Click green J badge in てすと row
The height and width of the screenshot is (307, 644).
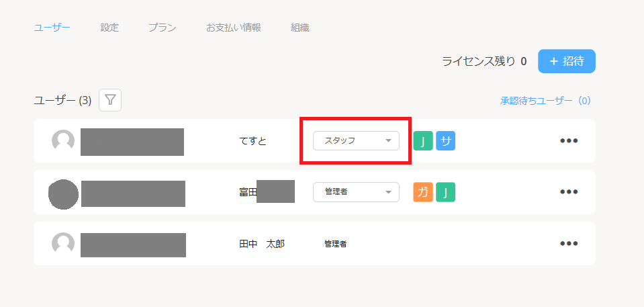423,141
